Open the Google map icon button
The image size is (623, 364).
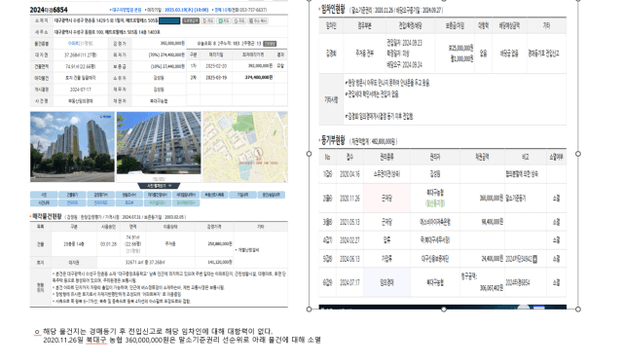[239, 20]
